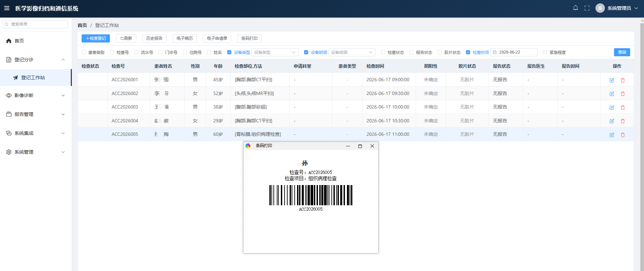Viewport: 644px width, 271px height.
Task: Click the 首页 breadcrumb link
Action: (x=82, y=25)
